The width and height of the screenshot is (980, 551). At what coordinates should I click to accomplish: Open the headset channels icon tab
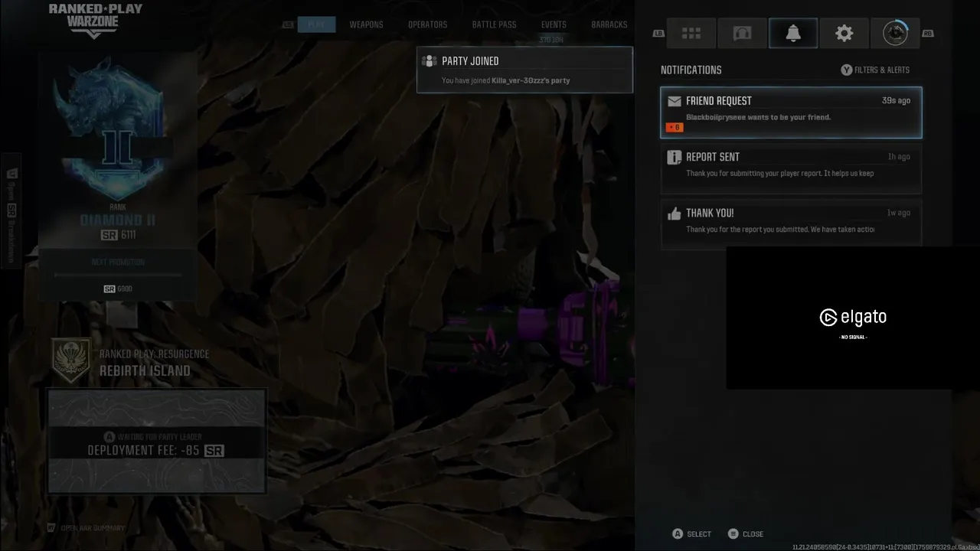[x=742, y=34]
